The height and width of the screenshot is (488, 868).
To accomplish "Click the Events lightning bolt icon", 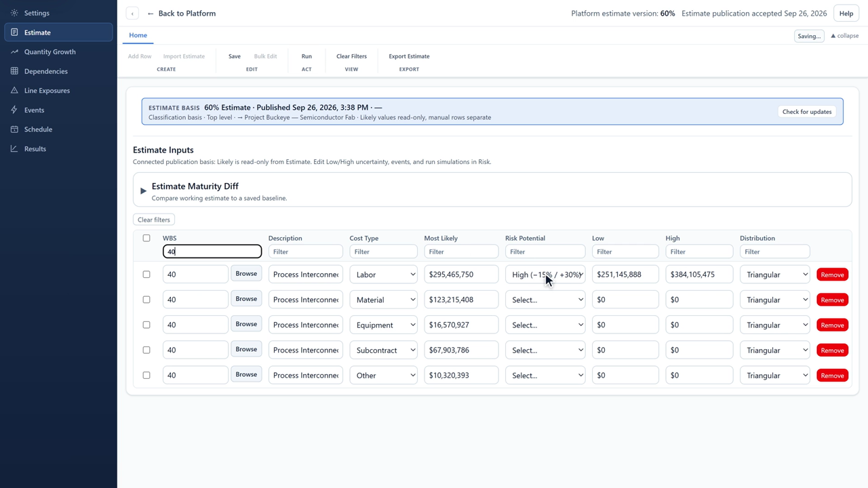I will 14,110.
